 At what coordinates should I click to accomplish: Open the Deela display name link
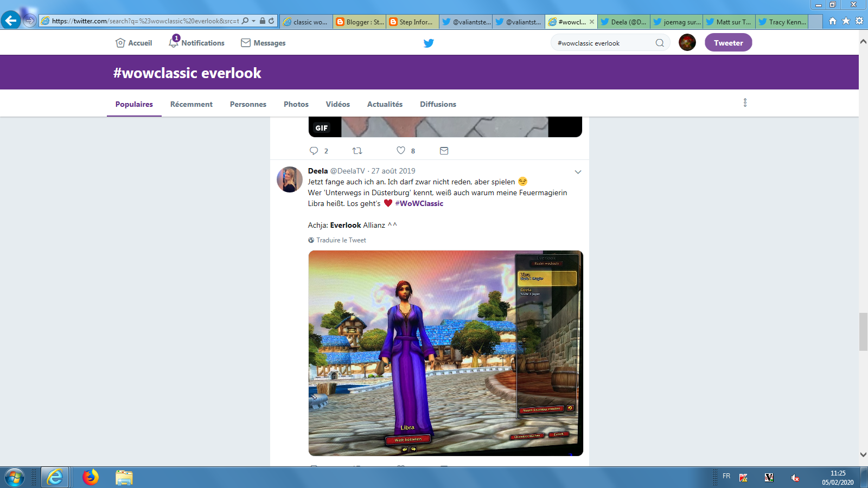[318, 171]
